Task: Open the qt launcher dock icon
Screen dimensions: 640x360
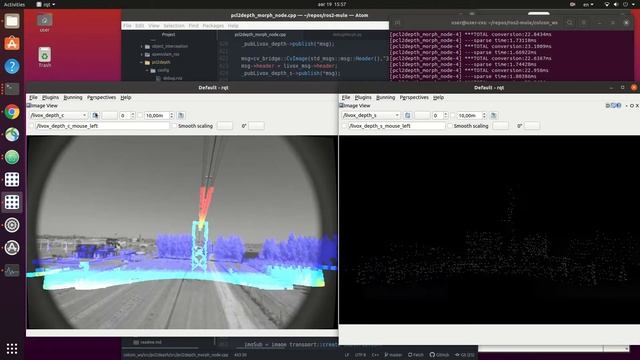Action: point(12,134)
